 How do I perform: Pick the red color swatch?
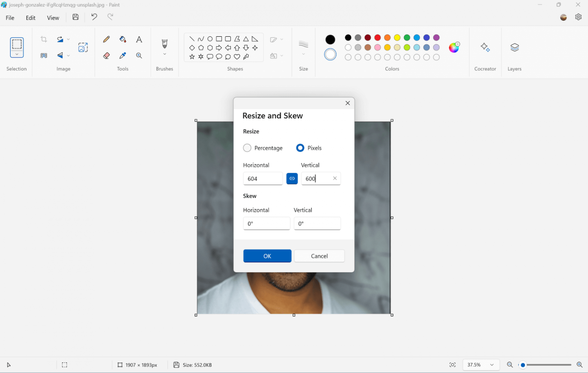[x=377, y=38]
